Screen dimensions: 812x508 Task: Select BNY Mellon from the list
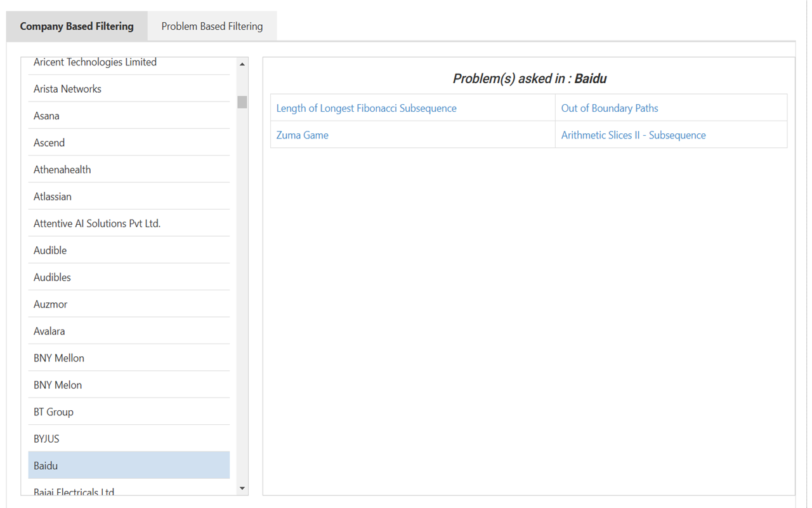pyautogui.click(x=59, y=358)
